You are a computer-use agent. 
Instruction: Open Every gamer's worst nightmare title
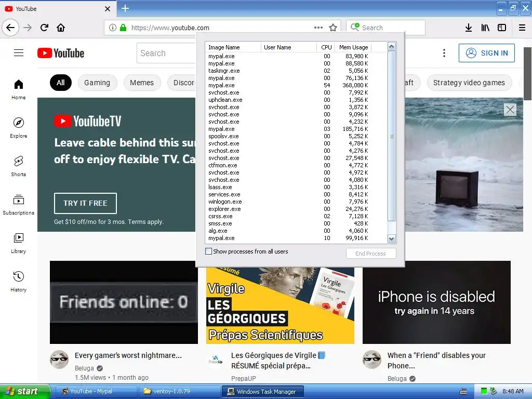[x=128, y=355]
